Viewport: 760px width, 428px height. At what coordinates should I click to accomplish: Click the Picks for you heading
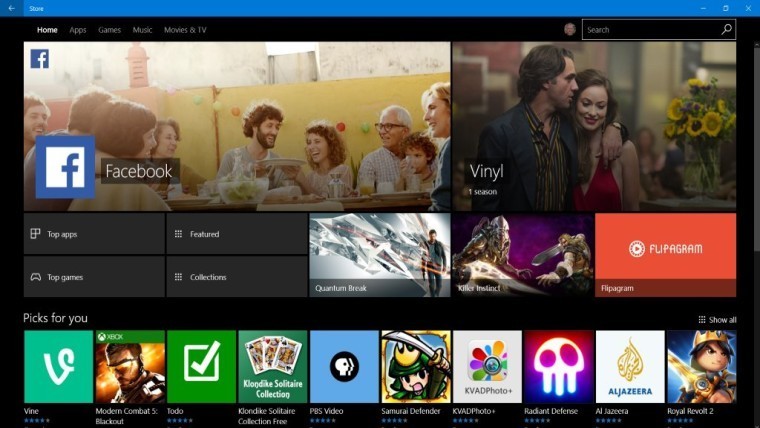tap(55, 318)
